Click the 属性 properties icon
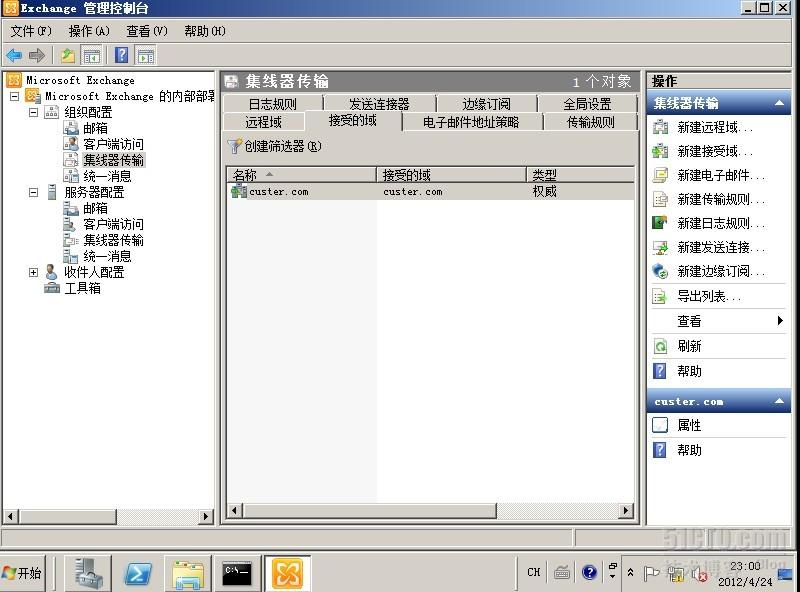The height and width of the screenshot is (592, 800). [x=660, y=425]
